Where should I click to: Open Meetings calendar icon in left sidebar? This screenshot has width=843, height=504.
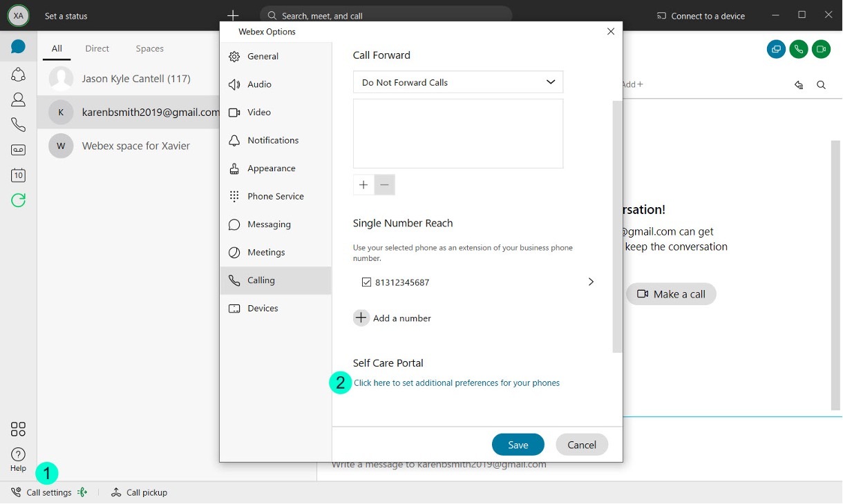18,175
